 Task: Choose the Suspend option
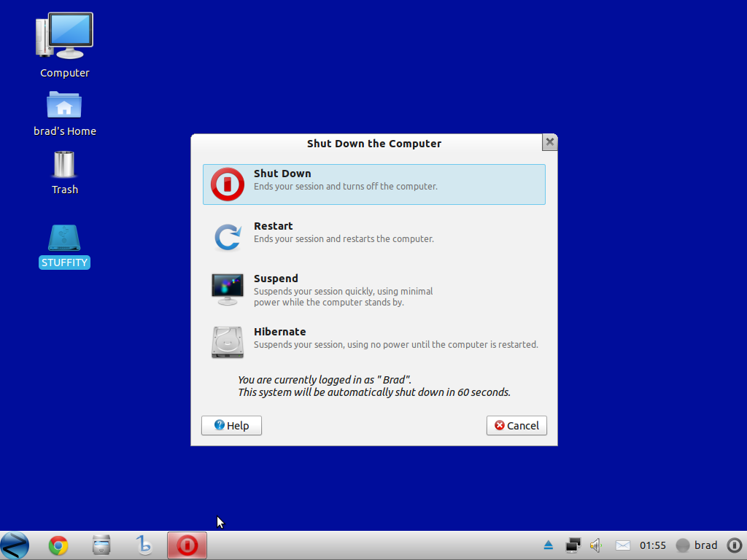coord(374,289)
